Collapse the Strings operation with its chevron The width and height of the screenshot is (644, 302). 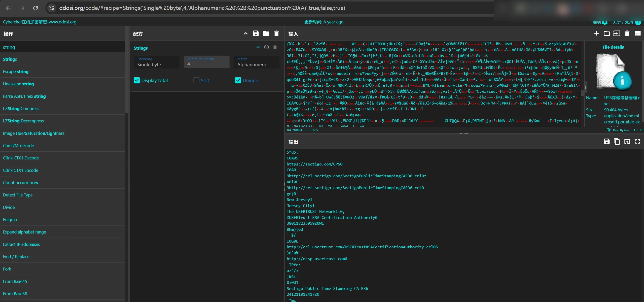click(x=258, y=47)
